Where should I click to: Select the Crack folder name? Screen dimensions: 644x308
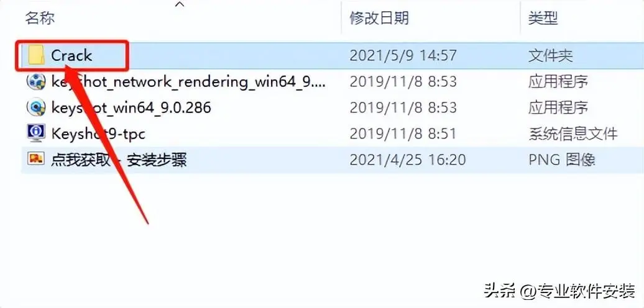(x=71, y=55)
